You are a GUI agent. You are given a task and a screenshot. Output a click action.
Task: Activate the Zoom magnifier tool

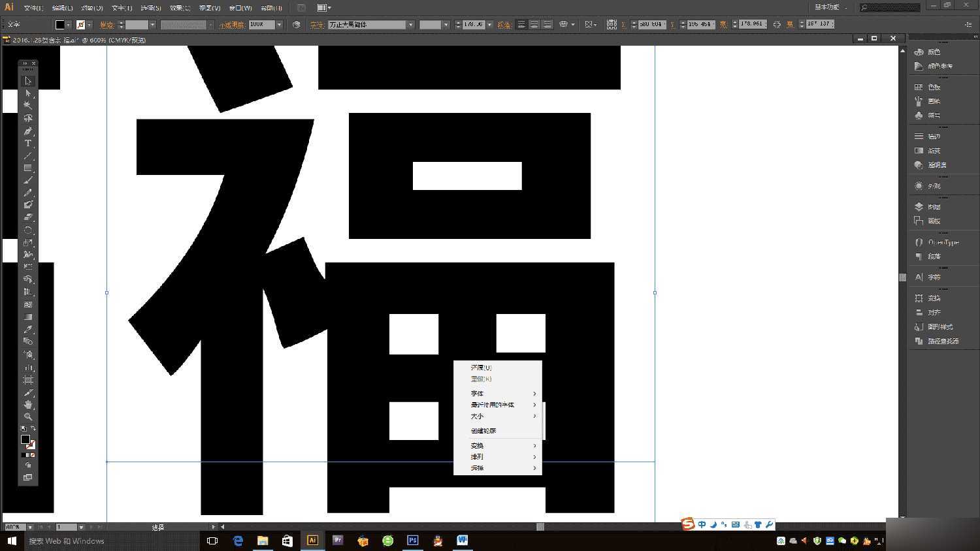pyautogui.click(x=27, y=417)
